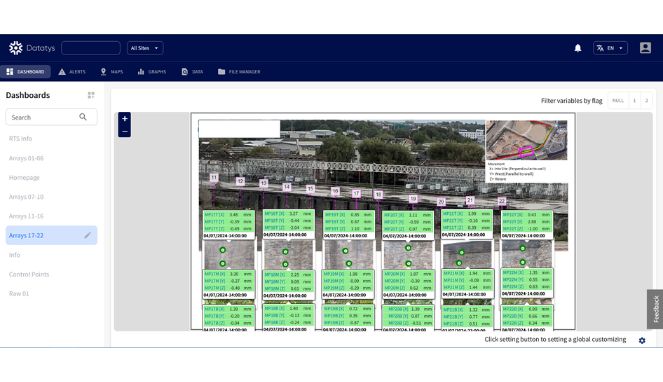
Task: Open the notifications bell
Action: click(578, 48)
